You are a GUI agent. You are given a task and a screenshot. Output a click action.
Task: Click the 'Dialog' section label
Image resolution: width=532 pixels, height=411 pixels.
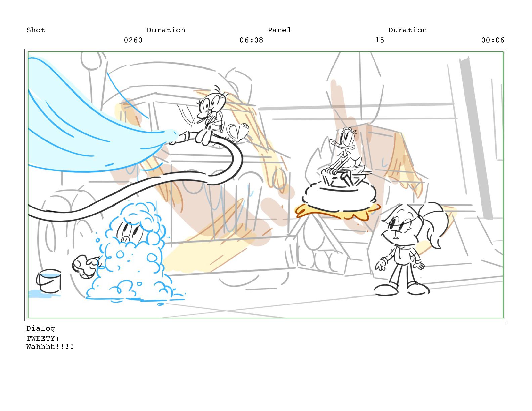[41, 328]
